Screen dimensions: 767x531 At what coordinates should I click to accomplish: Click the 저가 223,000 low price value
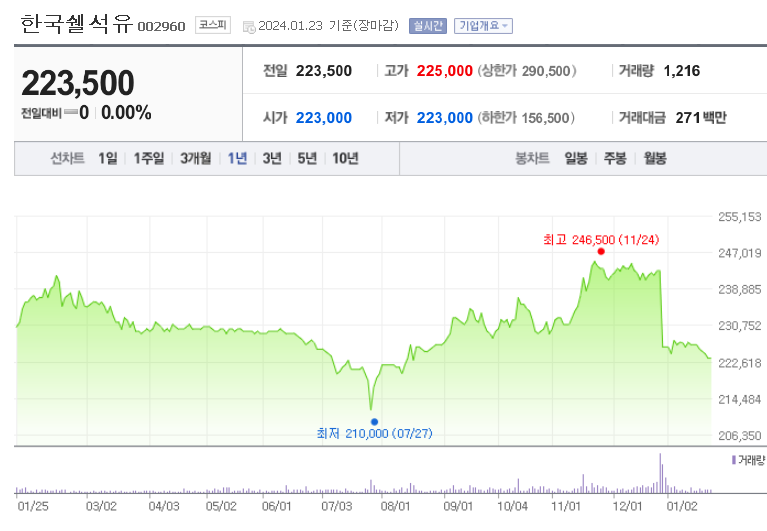click(x=445, y=118)
